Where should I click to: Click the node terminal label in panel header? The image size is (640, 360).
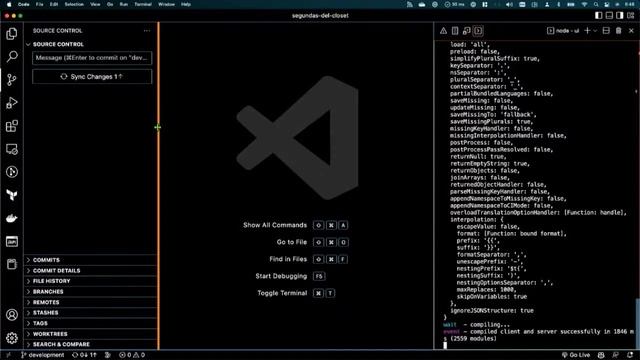tap(563, 31)
